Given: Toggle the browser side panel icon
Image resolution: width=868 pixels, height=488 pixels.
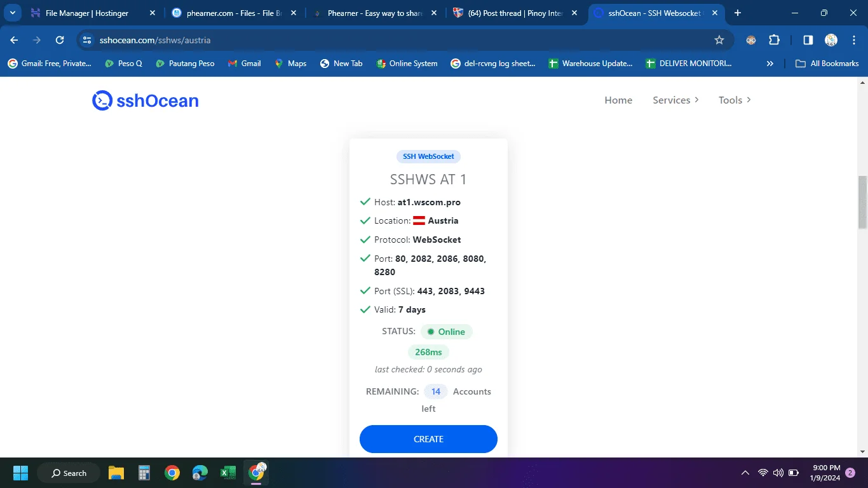Looking at the screenshot, I should point(808,40).
